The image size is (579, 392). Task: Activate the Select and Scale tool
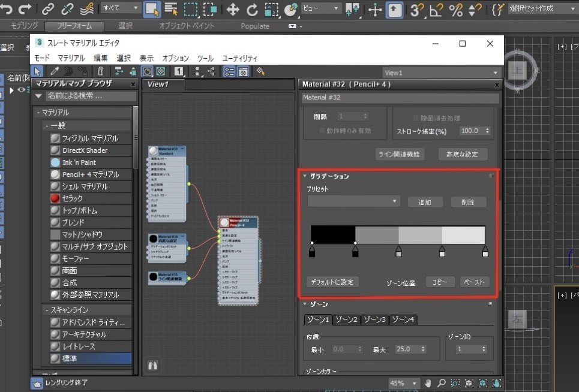tap(271, 10)
